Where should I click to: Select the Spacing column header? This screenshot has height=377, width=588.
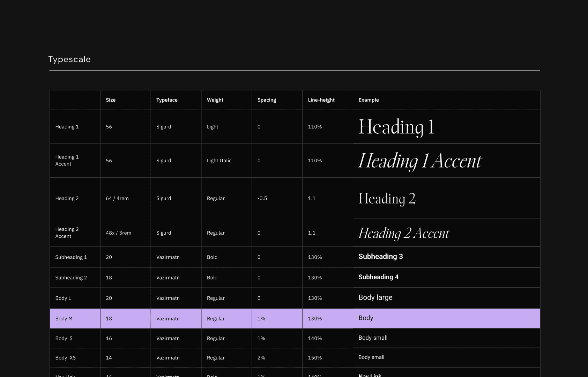[267, 100]
